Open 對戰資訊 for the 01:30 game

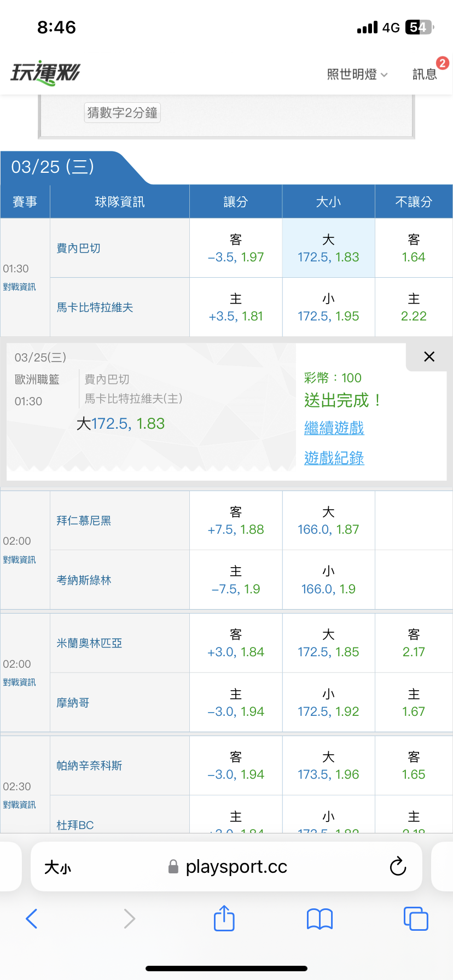click(x=19, y=287)
